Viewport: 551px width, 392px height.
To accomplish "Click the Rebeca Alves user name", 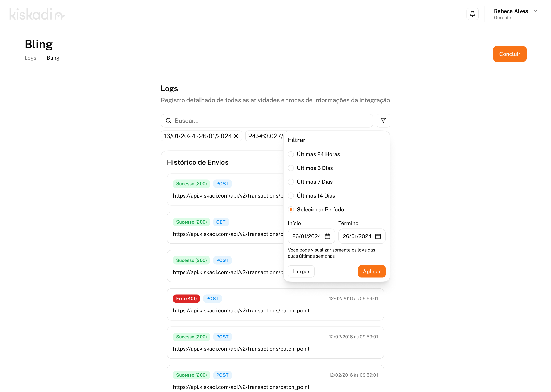I will (511, 11).
